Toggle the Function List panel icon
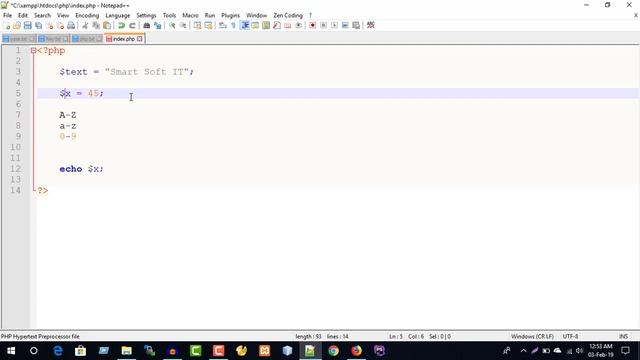Viewport: 640px width, 360px height. point(277,25)
